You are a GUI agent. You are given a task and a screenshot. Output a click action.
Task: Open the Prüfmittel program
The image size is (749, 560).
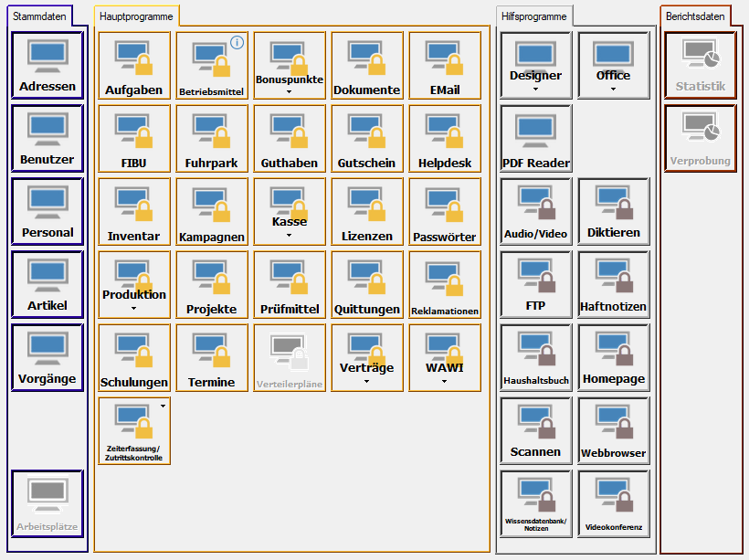pyautogui.click(x=290, y=285)
